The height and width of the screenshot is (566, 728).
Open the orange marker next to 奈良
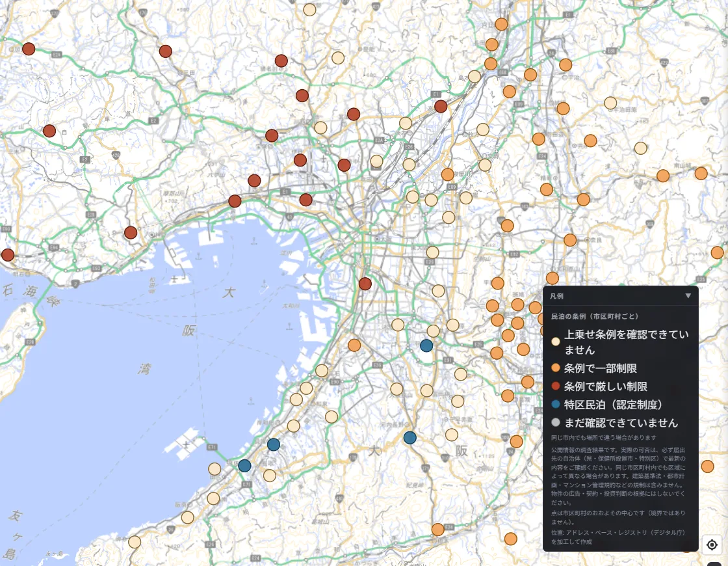tap(569, 240)
